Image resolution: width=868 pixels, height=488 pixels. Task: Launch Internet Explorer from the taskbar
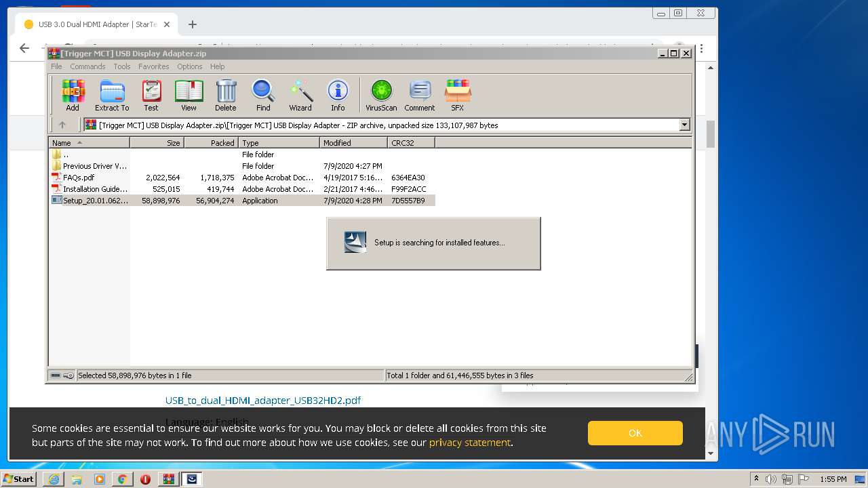(54, 479)
